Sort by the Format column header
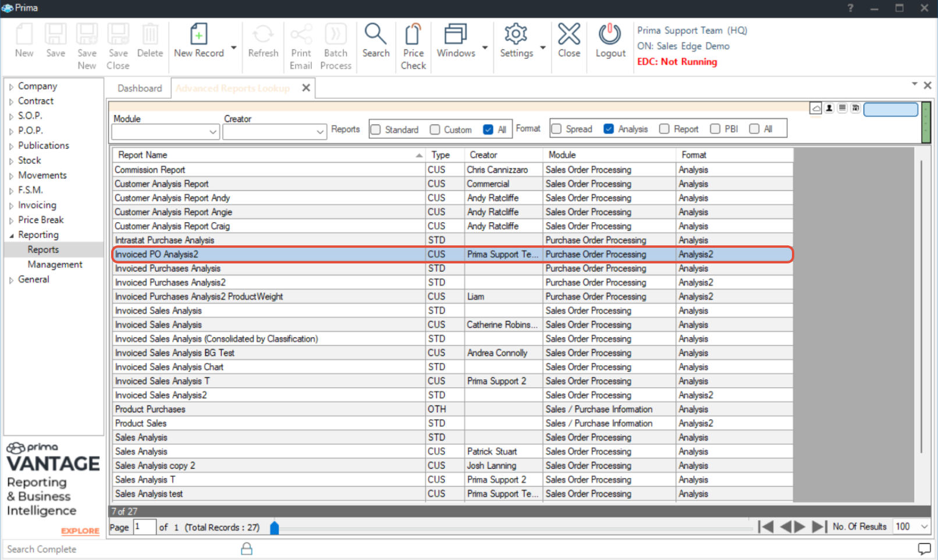938x560 pixels. pyautogui.click(x=734, y=155)
